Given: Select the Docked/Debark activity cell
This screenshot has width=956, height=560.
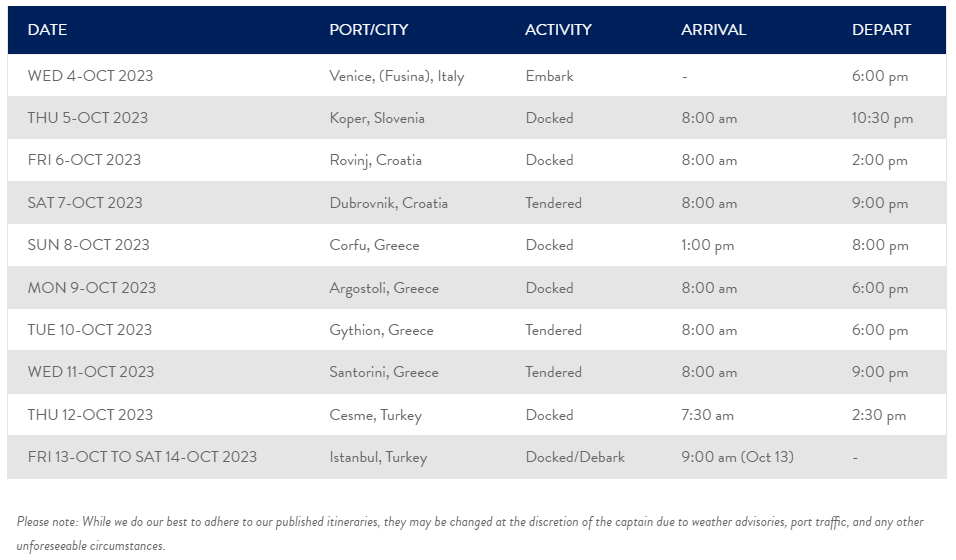Looking at the screenshot, I should point(575,457).
